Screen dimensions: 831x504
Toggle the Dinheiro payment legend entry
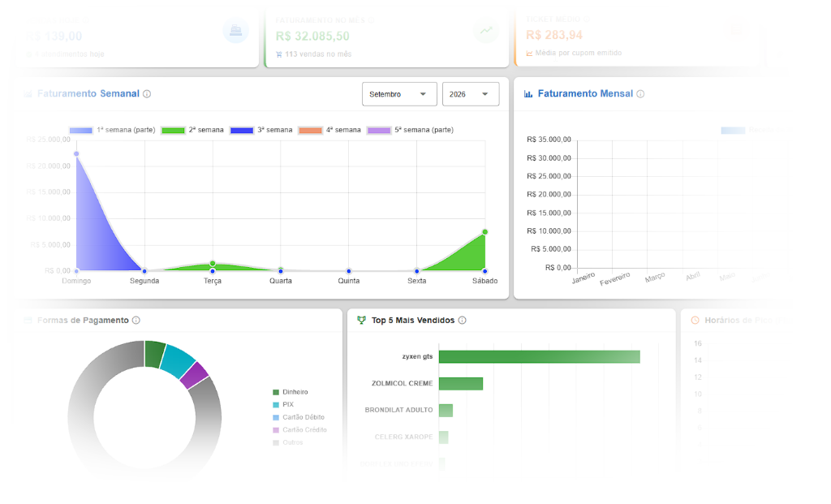click(x=290, y=392)
